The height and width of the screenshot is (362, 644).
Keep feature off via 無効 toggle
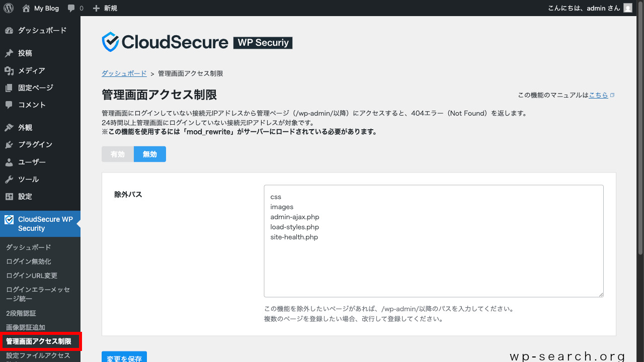(149, 154)
